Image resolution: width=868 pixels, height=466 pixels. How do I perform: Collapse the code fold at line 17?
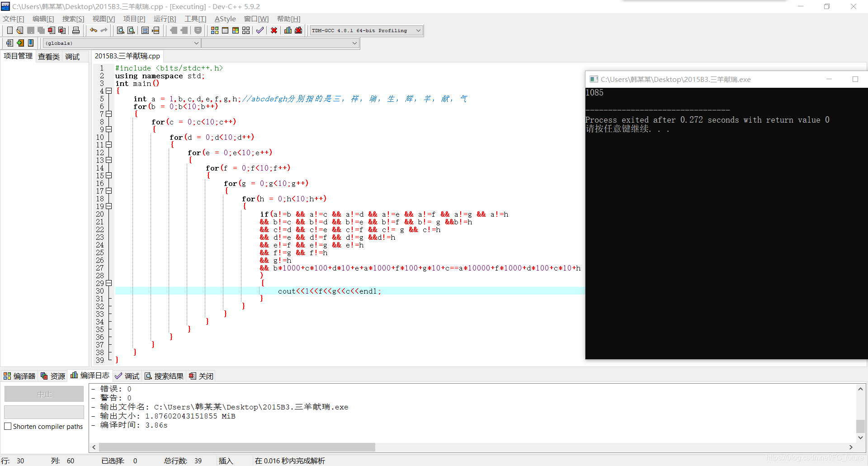(x=109, y=191)
